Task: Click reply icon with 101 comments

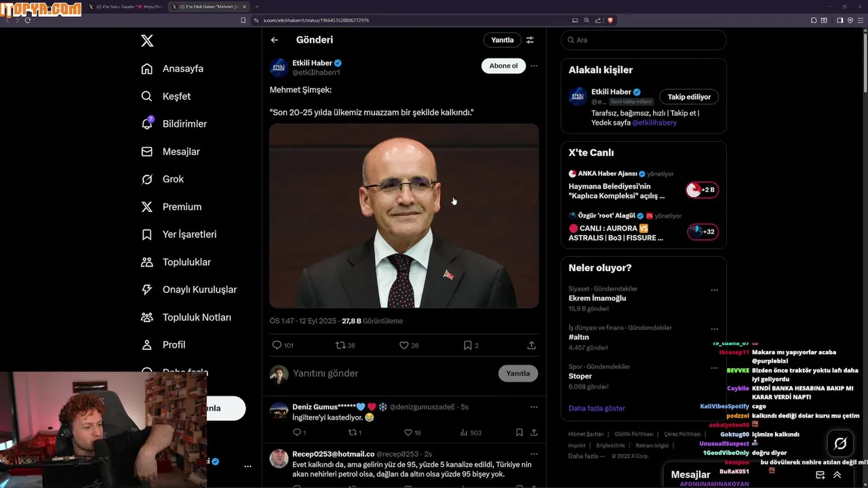Action: tap(277, 345)
